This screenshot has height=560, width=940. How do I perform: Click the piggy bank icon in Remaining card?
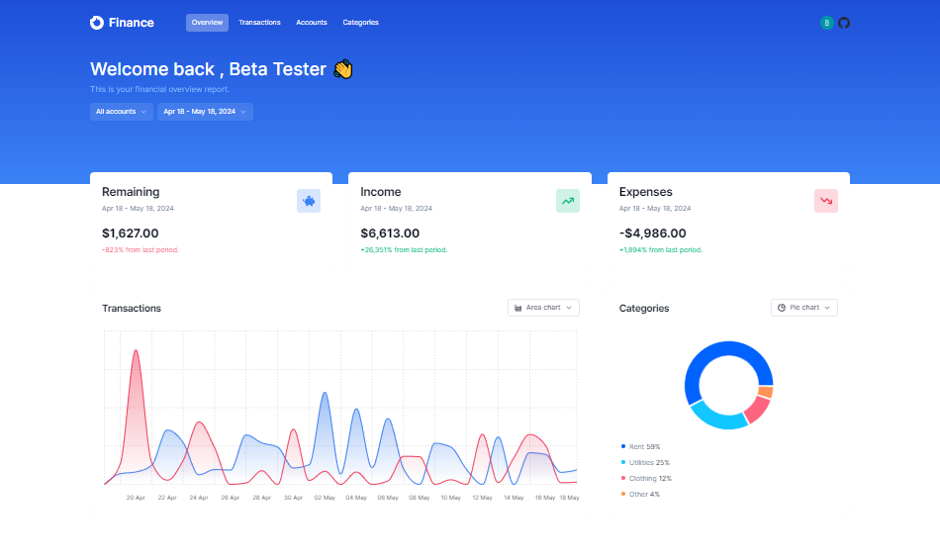pos(309,201)
